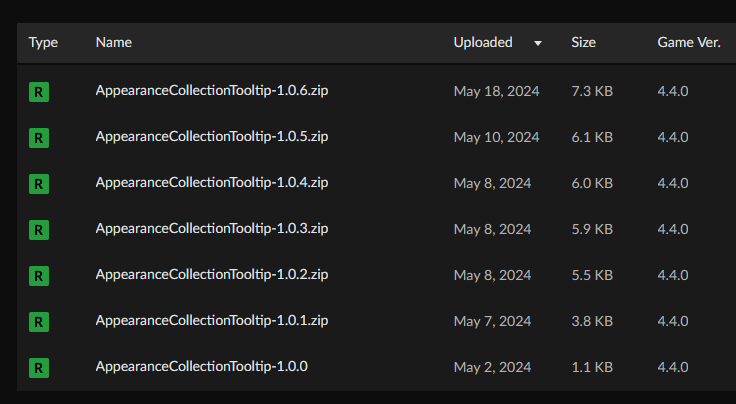736x404 pixels.
Task: Click the release icon for version 1.0.3
Action: (39, 229)
